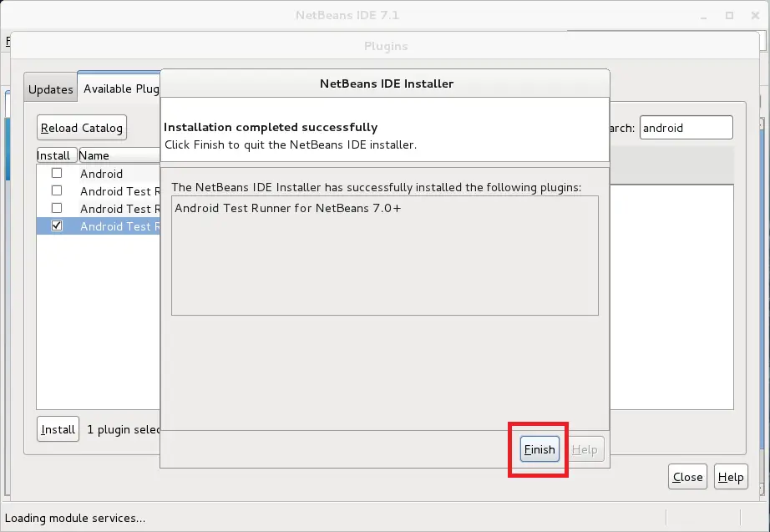Open Help in the Plugins window

(731, 477)
